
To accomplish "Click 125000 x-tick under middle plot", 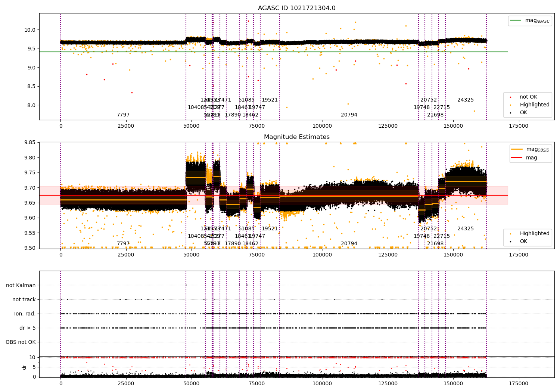I will pyautogui.click(x=388, y=255).
